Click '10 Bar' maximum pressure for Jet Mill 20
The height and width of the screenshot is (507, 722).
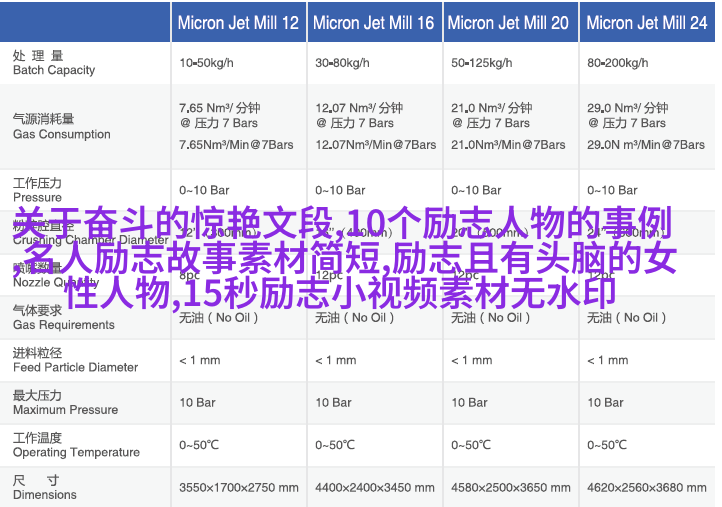(469, 402)
